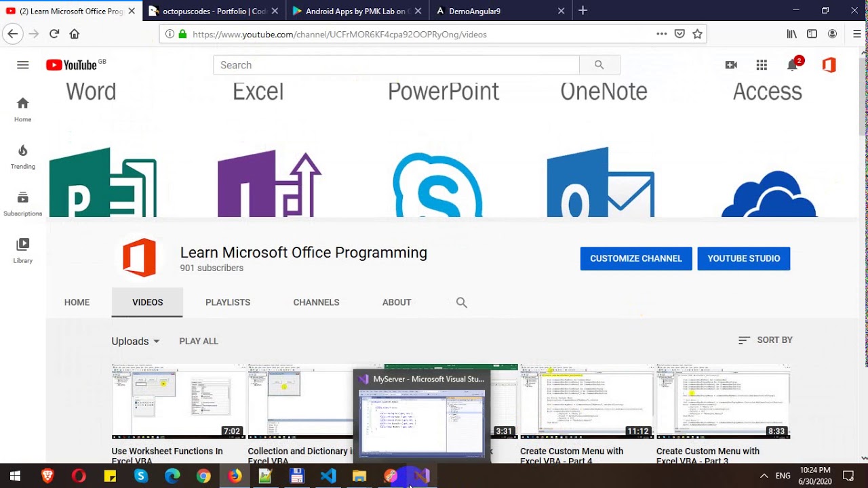Open Chrome from the taskbar
The image size is (868, 488).
pyautogui.click(x=203, y=476)
